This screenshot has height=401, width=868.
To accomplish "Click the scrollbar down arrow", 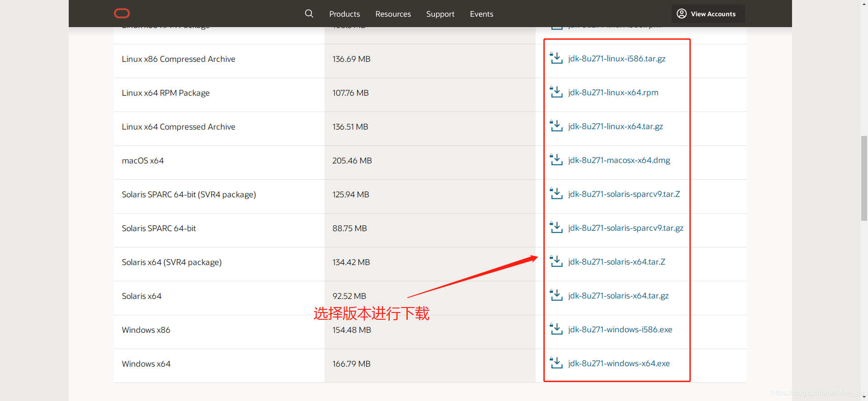I will (x=864, y=397).
